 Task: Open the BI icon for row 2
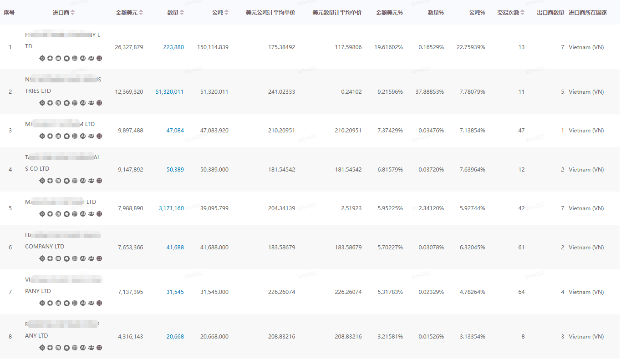58,103
